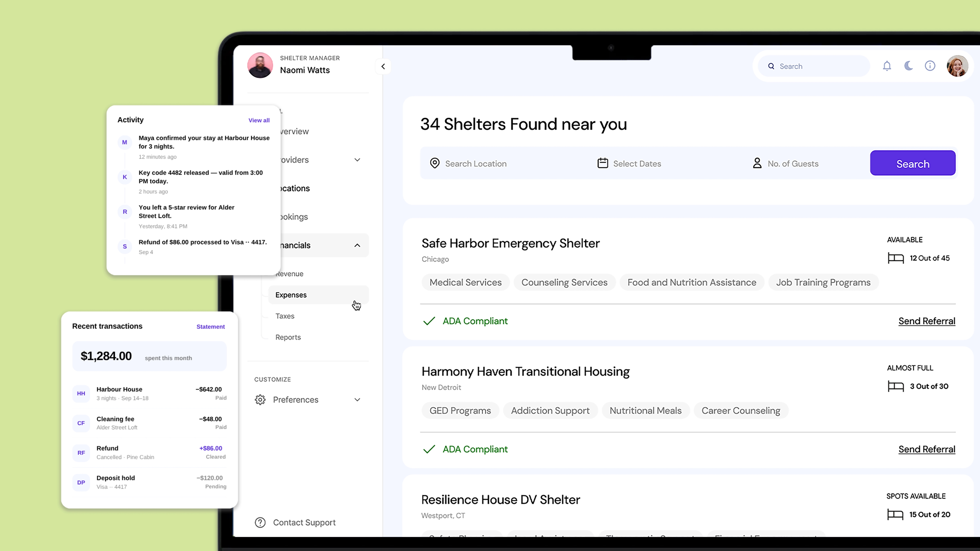Select the Addiction Support tag
The width and height of the screenshot is (980, 551).
tap(550, 411)
